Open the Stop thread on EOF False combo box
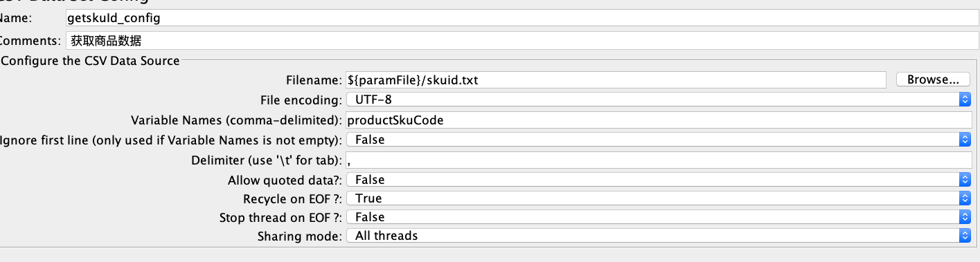 658,217
